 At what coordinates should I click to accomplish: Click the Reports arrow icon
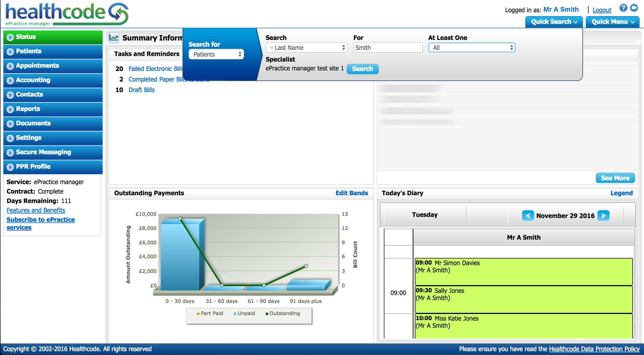10,109
